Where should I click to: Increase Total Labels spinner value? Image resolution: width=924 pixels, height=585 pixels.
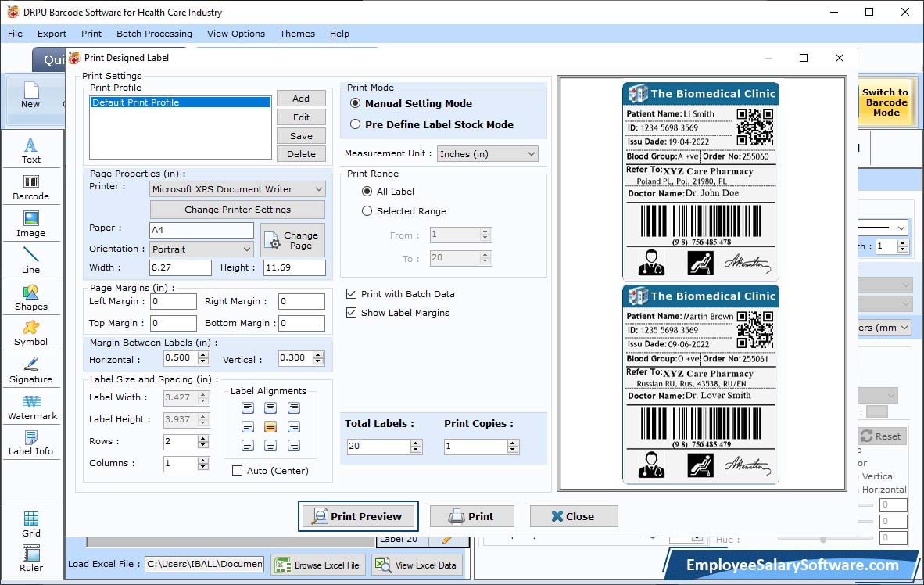[x=415, y=443]
